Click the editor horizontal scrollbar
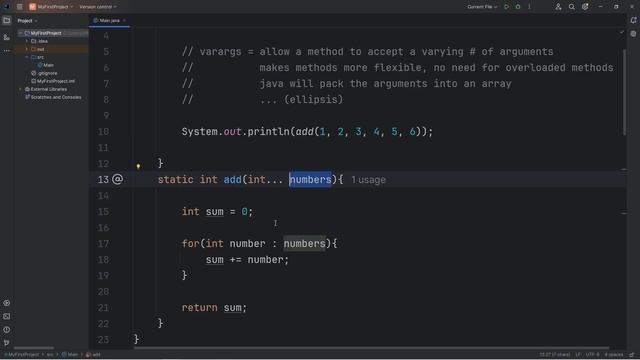Viewport: 640px width, 360px height. click(371, 348)
